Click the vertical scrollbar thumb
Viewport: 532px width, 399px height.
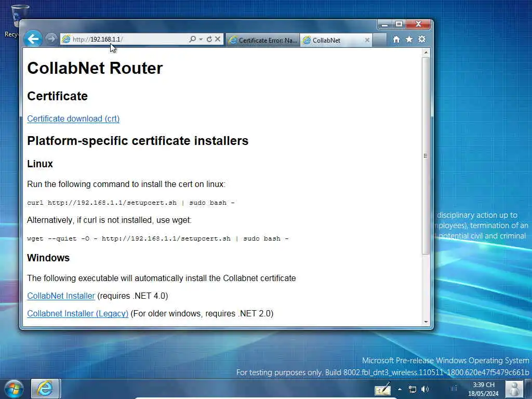[425, 156]
